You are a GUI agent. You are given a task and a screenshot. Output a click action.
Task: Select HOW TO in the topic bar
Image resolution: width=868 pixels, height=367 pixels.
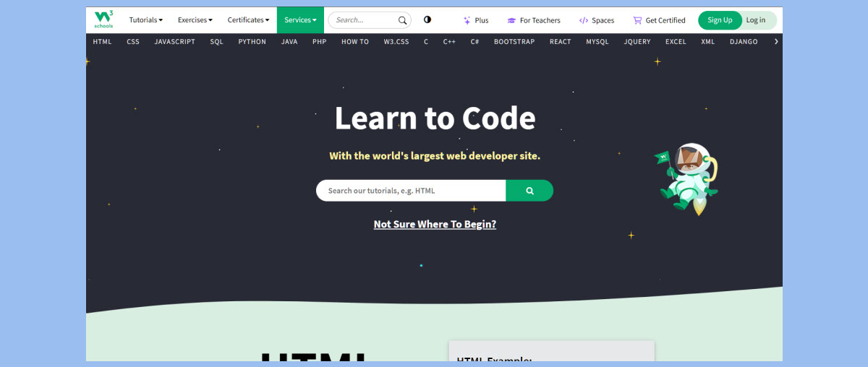click(355, 42)
